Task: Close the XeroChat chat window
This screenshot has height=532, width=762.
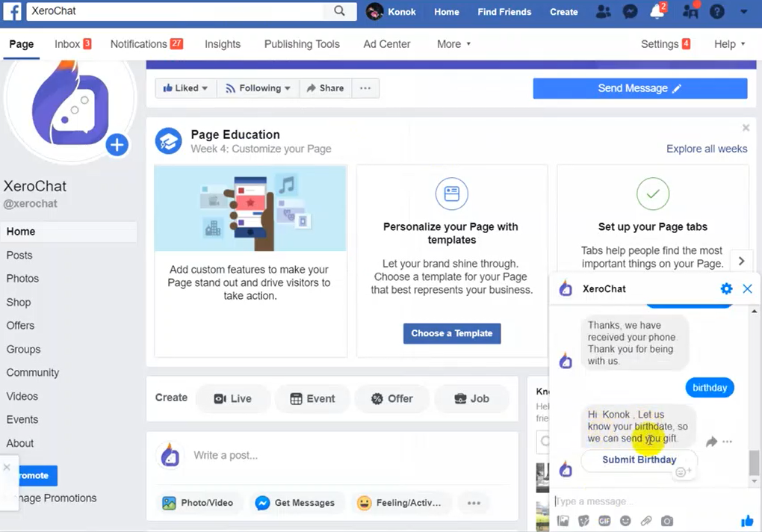Action: (x=747, y=288)
